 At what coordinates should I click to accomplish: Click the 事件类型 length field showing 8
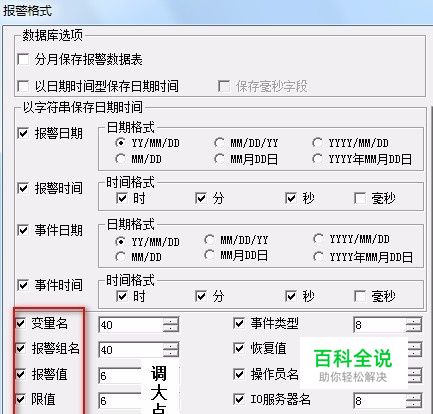point(380,325)
